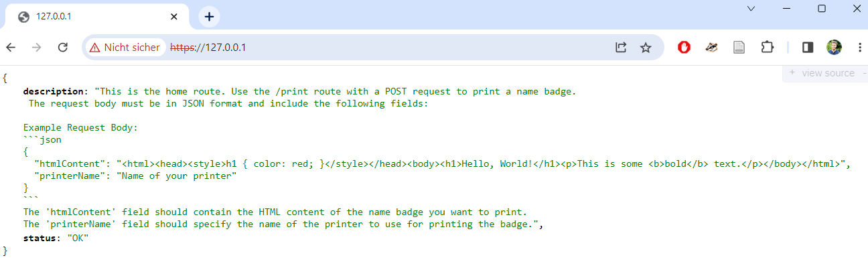Open the Extensions puzzle icon

pos(767,48)
